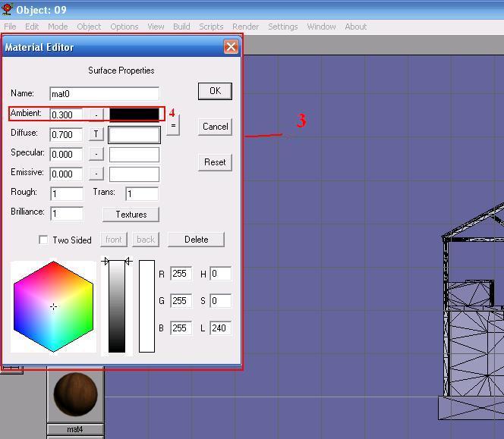This screenshot has width=504, height=439.
Task: Open the Object menu
Action: [89, 27]
